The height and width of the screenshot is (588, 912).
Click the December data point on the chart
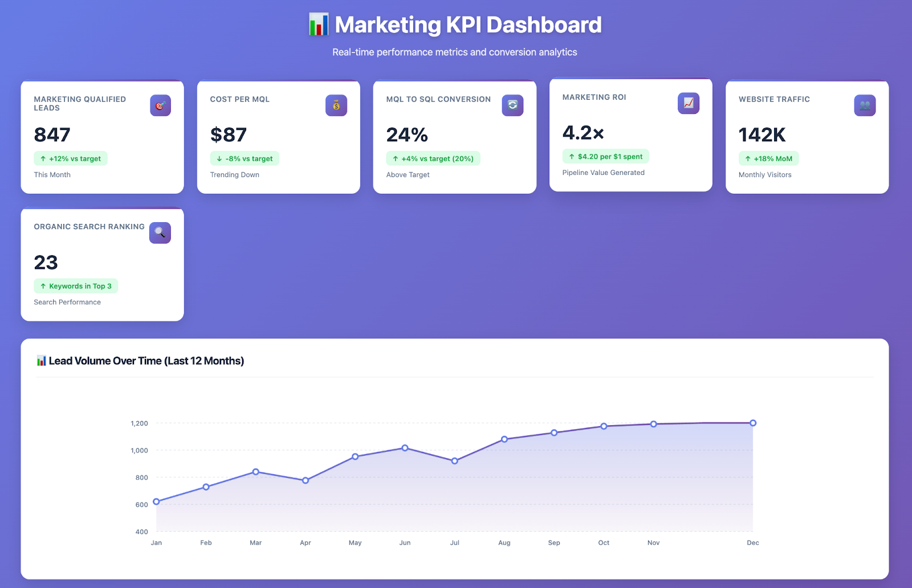(x=752, y=423)
